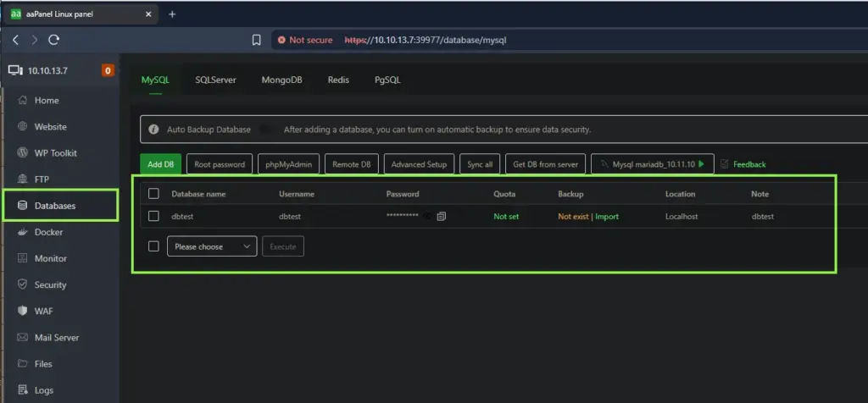The height and width of the screenshot is (403, 868).
Task: Reveal the dbtest password with eye icon
Action: 427,217
